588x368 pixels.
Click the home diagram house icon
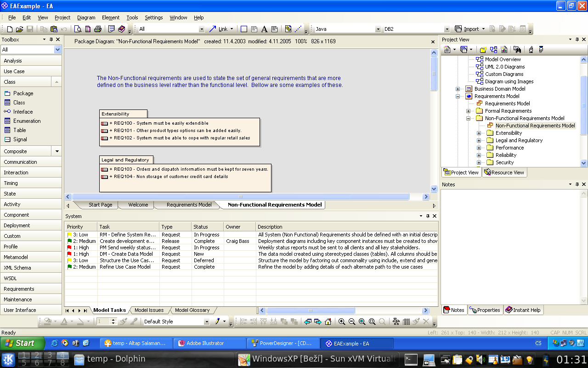(328, 322)
